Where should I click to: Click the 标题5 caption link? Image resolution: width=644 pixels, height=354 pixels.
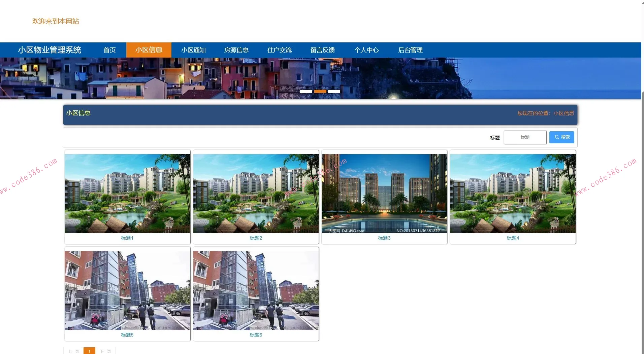(x=127, y=335)
